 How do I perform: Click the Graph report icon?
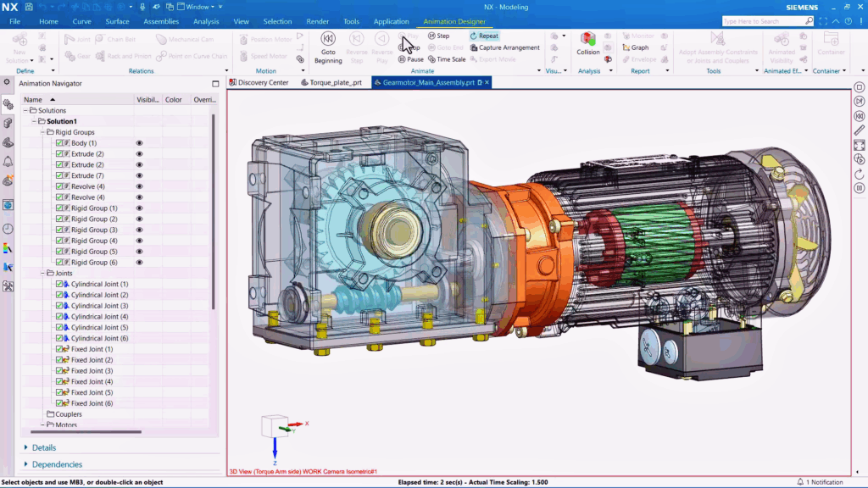[626, 47]
